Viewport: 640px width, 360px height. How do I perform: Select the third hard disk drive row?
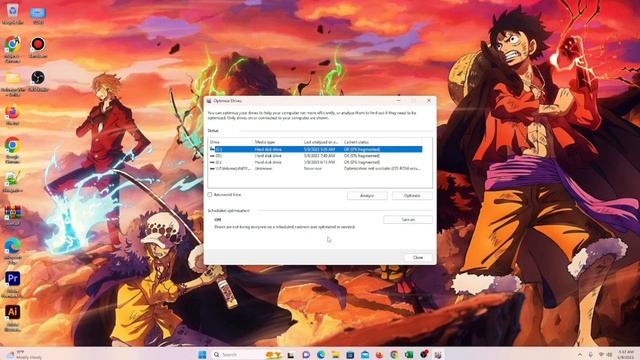pos(316,162)
